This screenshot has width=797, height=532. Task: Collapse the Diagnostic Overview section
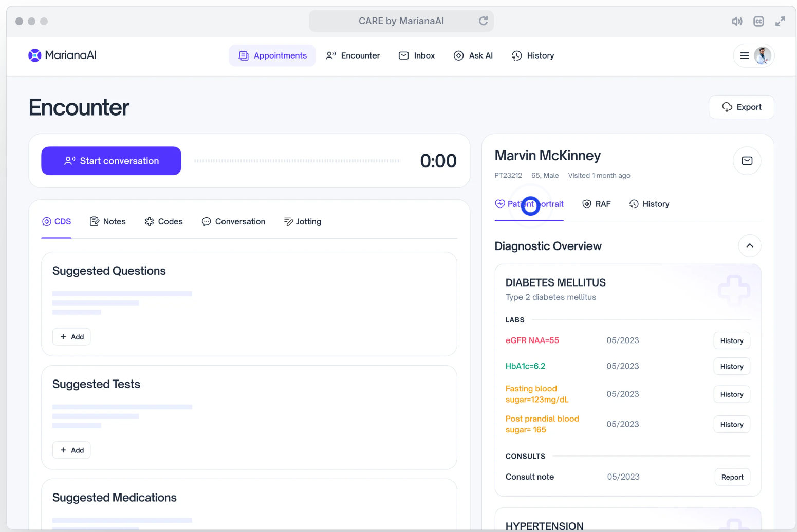coord(750,245)
